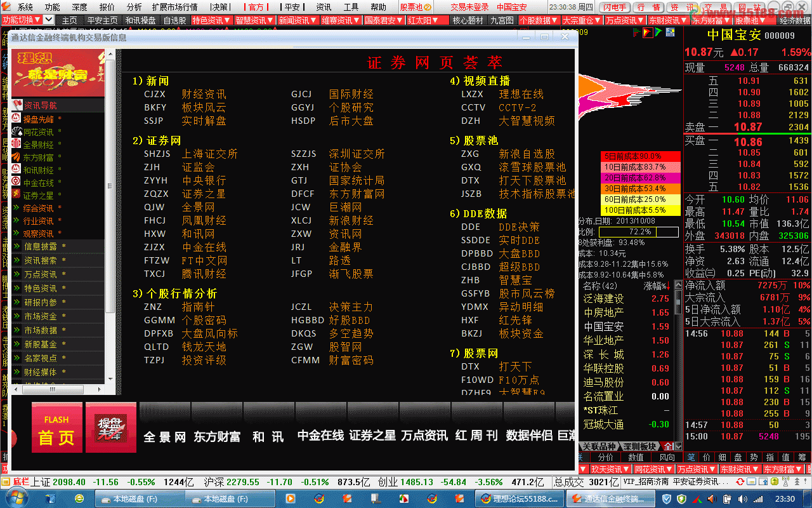The image size is (812, 508).
Task: Switch to 深圳板块 tab
Action: click(x=640, y=446)
